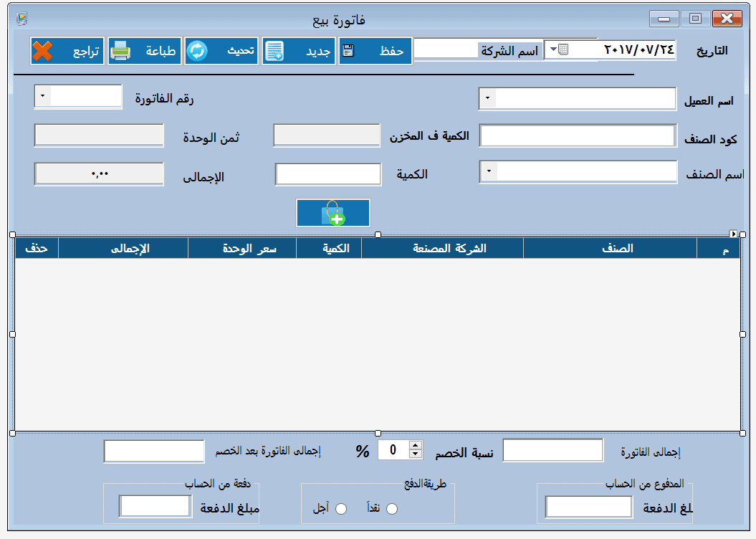Click the الشركة المصنعة column header
756x539 pixels.
pyautogui.click(x=442, y=248)
